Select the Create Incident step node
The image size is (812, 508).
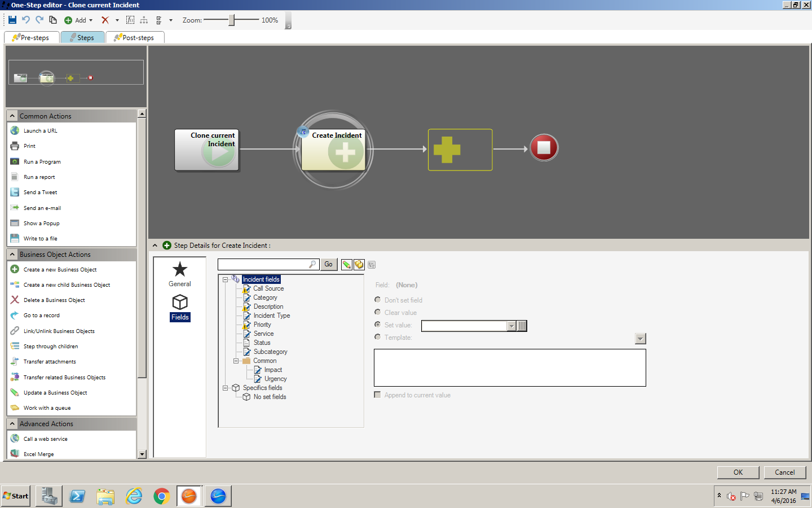[334, 150]
